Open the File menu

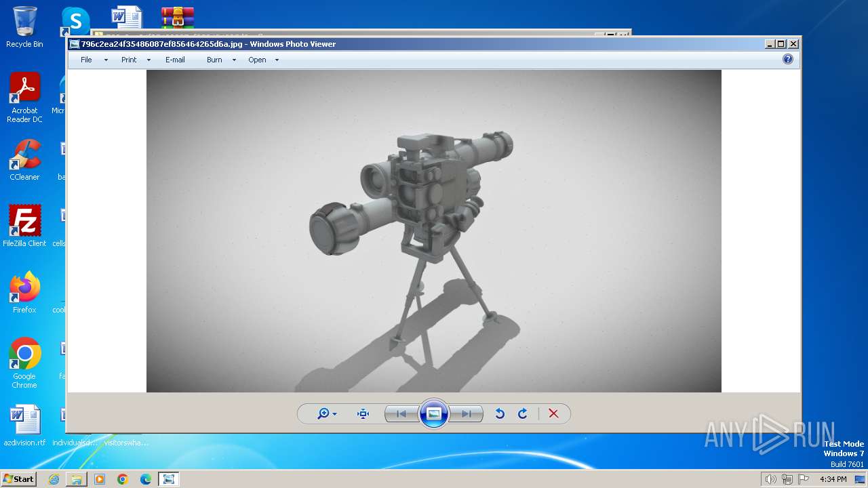click(x=86, y=60)
